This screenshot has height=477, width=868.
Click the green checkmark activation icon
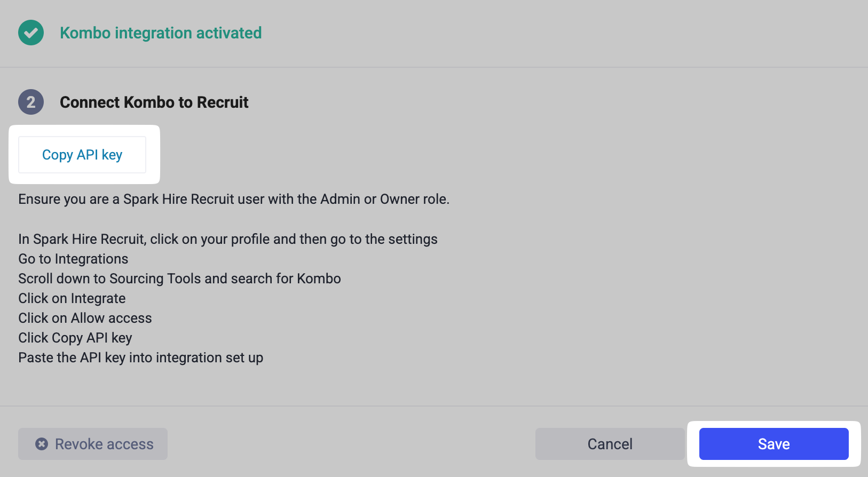(x=31, y=33)
